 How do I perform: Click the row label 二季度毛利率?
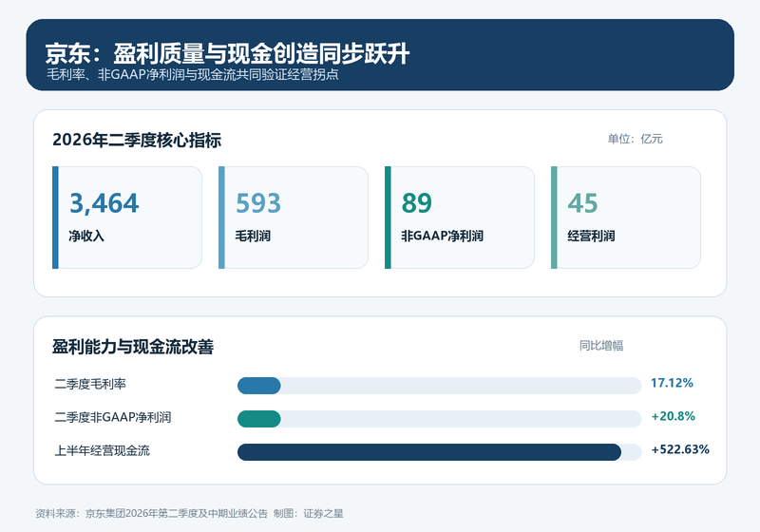coord(90,384)
